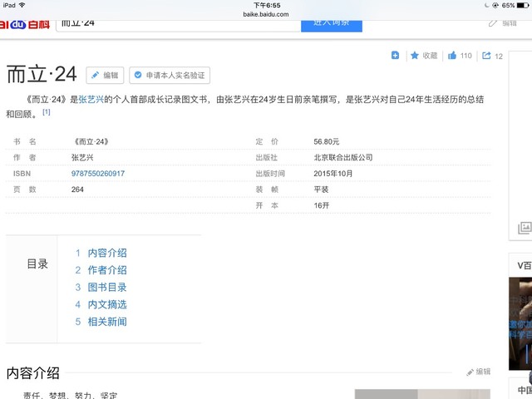Click the blue plus add icon
This screenshot has width=532, height=399.
tap(396, 55)
